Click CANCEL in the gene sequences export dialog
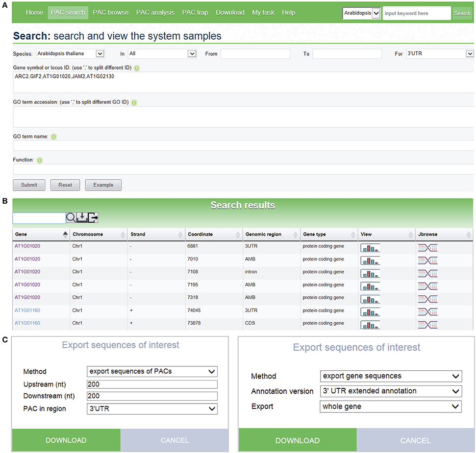476x453 pixels. point(416,440)
